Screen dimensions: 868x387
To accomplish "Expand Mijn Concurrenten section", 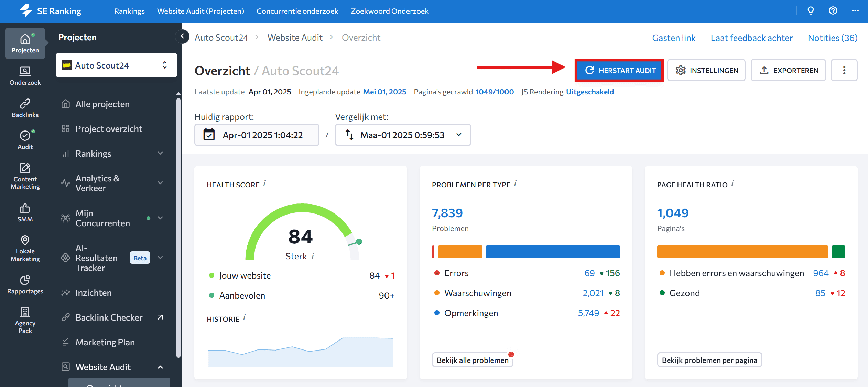I will coord(160,218).
